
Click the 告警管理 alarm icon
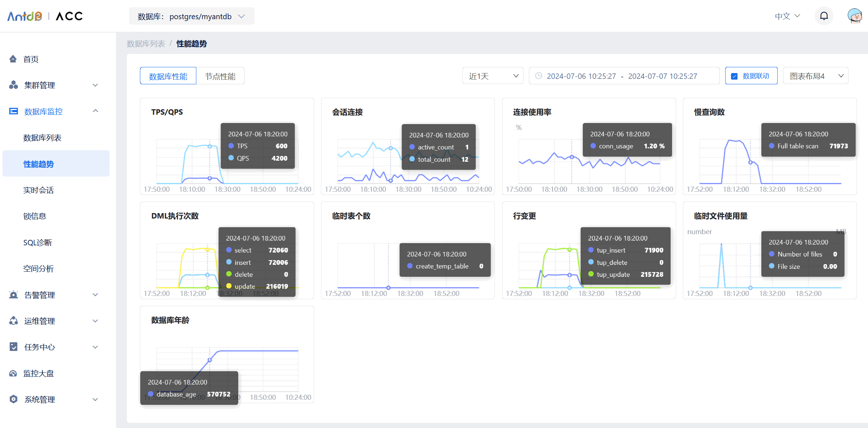point(13,295)
